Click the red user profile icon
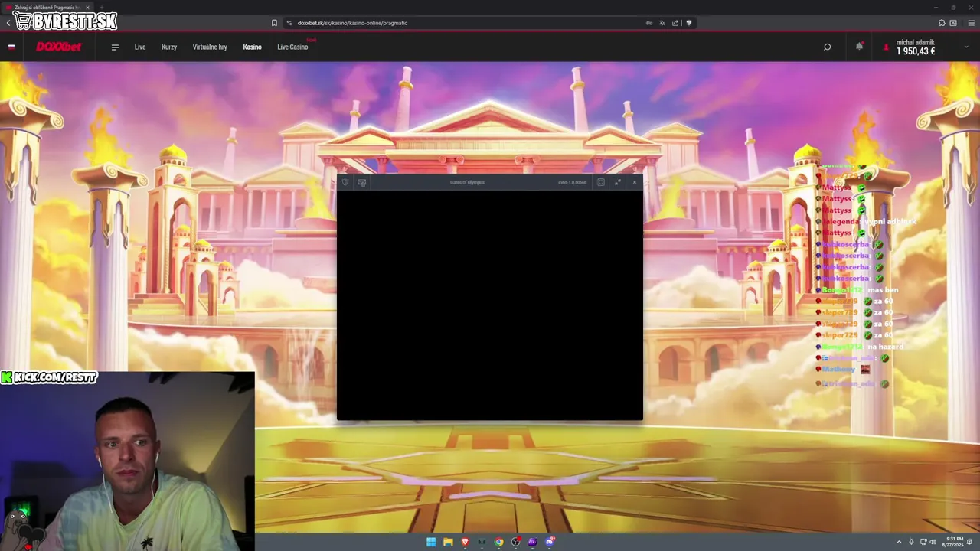Image resolution: width=980 pixels, height=551 pixels. (x=886, y=47)
